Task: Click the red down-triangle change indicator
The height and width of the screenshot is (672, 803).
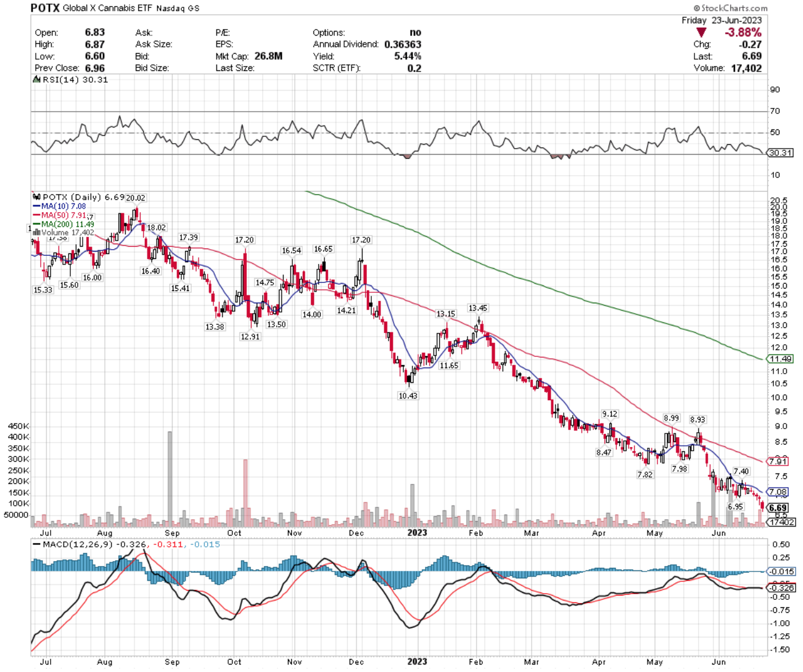Action: click(x=701, y=32)
